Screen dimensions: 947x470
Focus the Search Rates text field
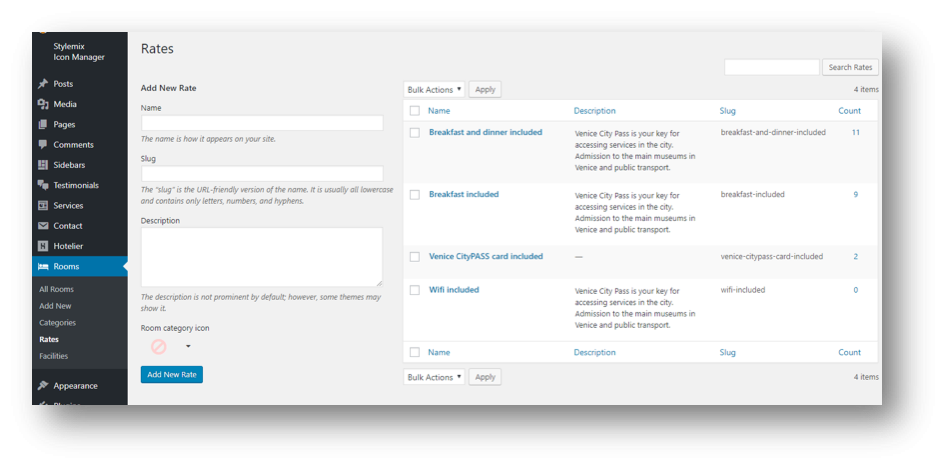point(772,67)
